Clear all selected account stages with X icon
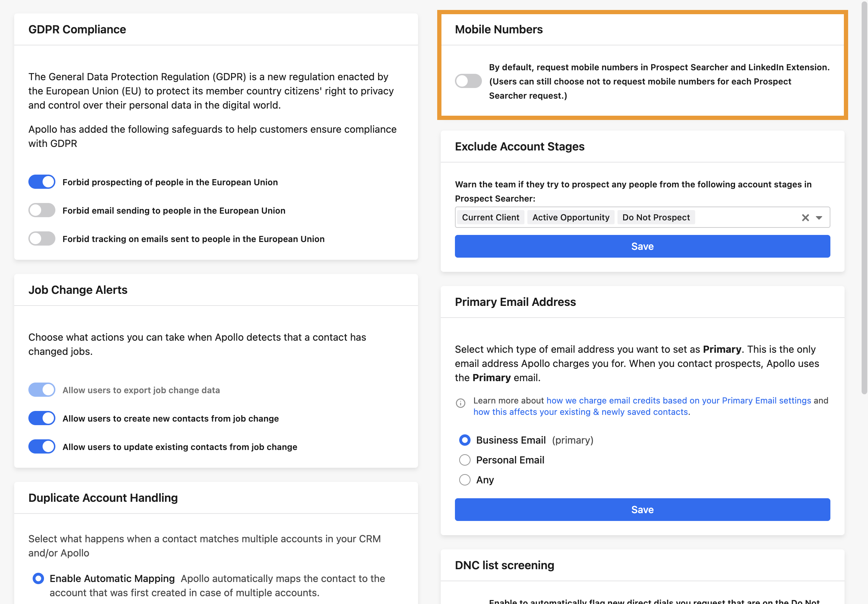This screenshot has width=868, height=604. [x=805, y=218]
